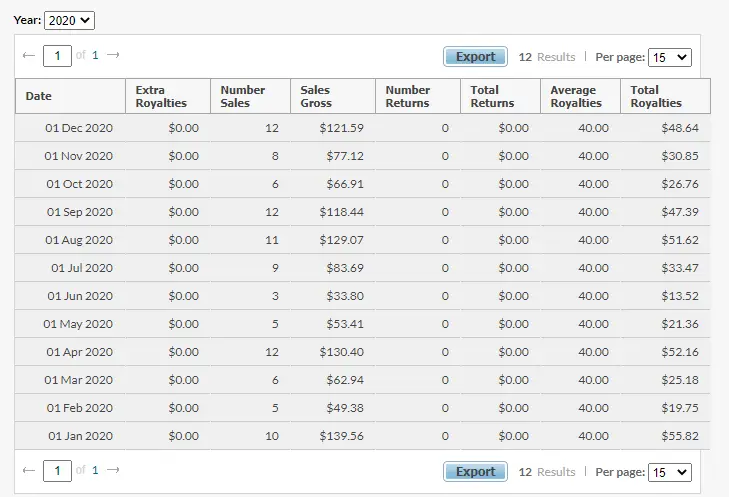Click number of sales '10' in Jan row
729x497 pixels.
click(x=272, y=436)
